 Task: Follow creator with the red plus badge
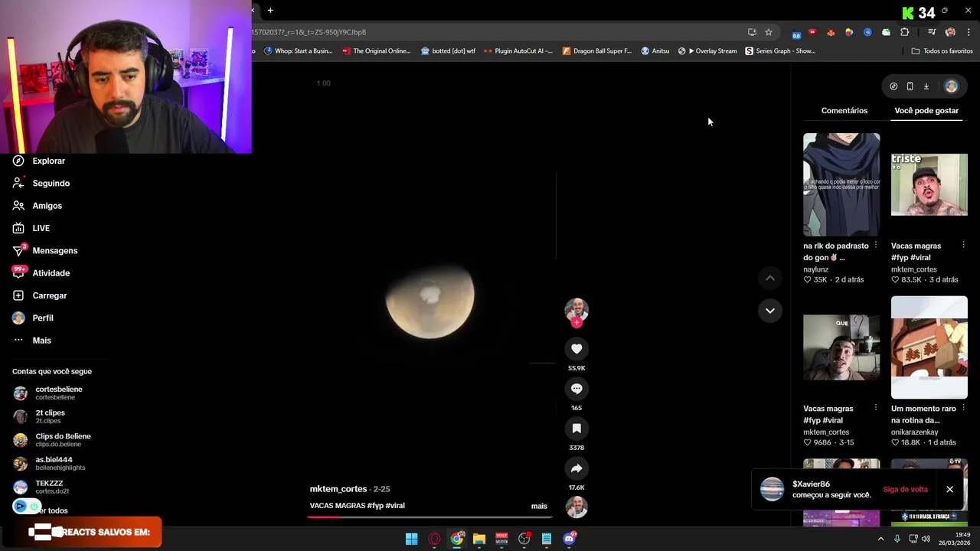tap(577, 323)
